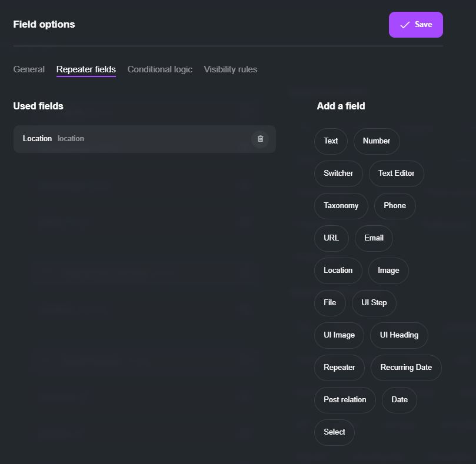The width and height of the screenshot is (476, 464).
Task: Add a UI Step field
Action: (x=374, y=303)
